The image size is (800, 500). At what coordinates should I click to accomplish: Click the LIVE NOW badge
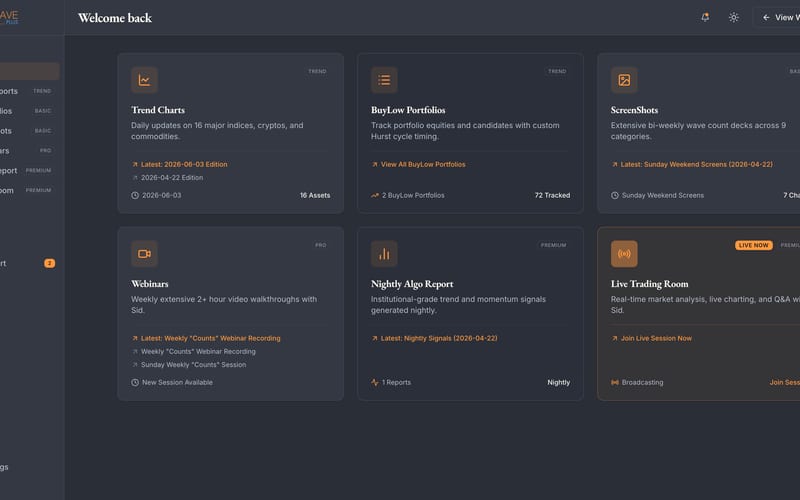point(754,245)
